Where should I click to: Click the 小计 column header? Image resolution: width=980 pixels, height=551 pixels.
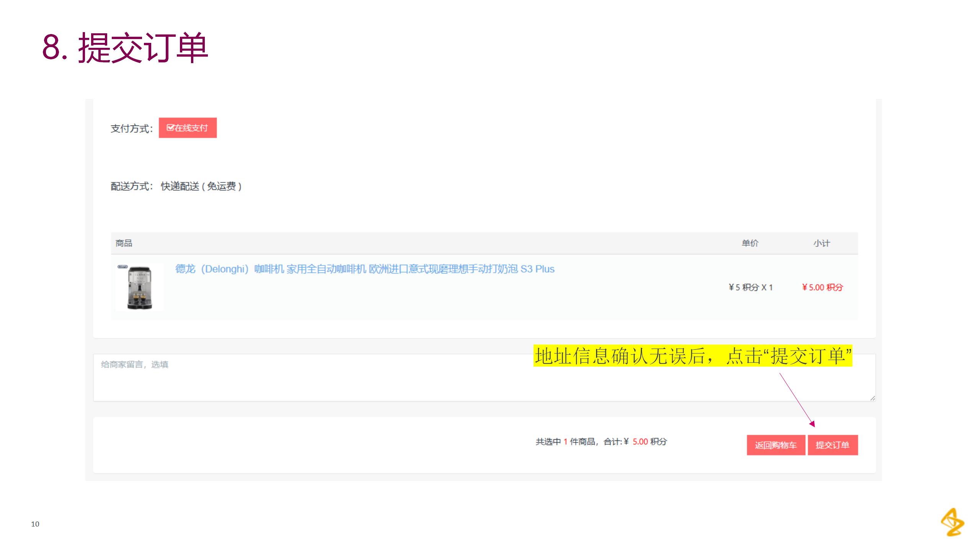point(822,243)
